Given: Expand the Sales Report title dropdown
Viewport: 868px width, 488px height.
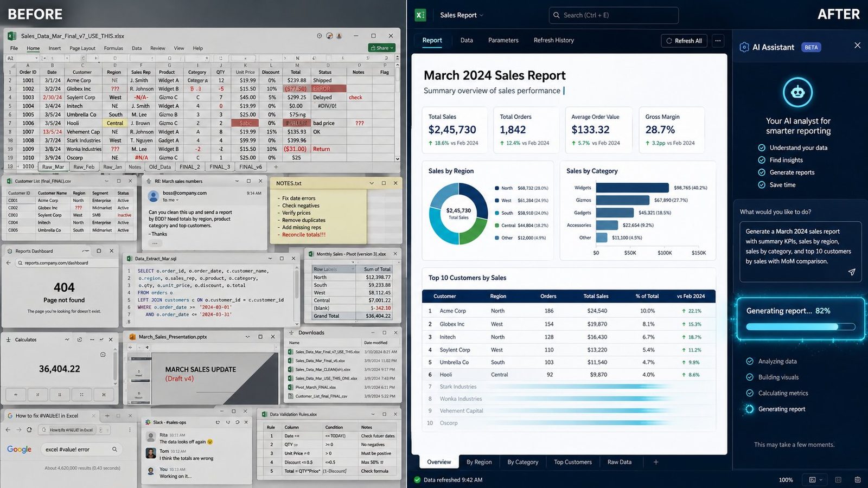Looking at the screenshot, I should coord(482,15).
